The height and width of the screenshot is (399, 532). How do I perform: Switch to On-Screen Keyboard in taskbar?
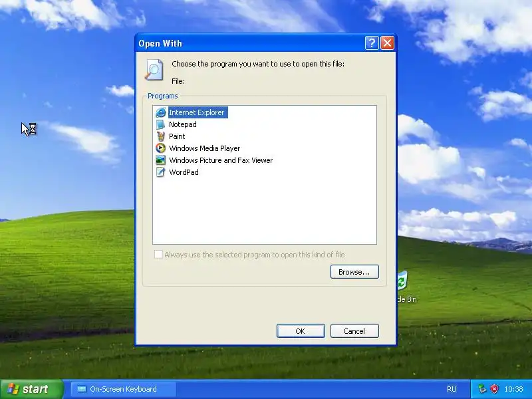tap(124, 389)
